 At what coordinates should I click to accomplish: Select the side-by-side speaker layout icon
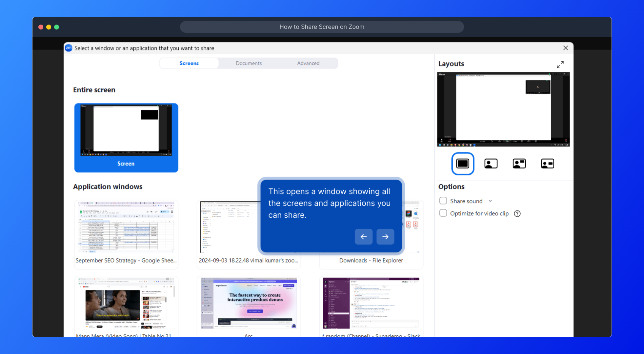[547, 164]
